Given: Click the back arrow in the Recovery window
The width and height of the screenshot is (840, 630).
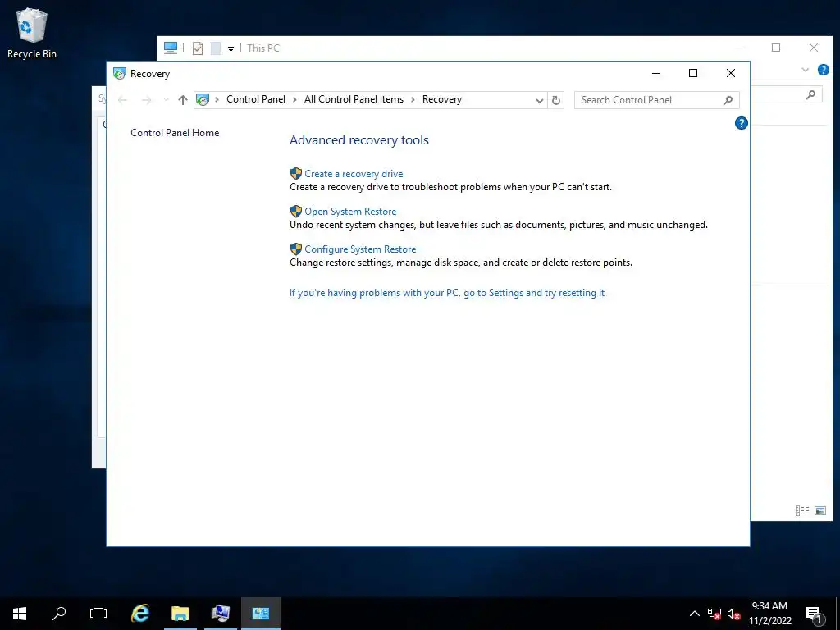Looking at the screenshot, I should 123,100.
